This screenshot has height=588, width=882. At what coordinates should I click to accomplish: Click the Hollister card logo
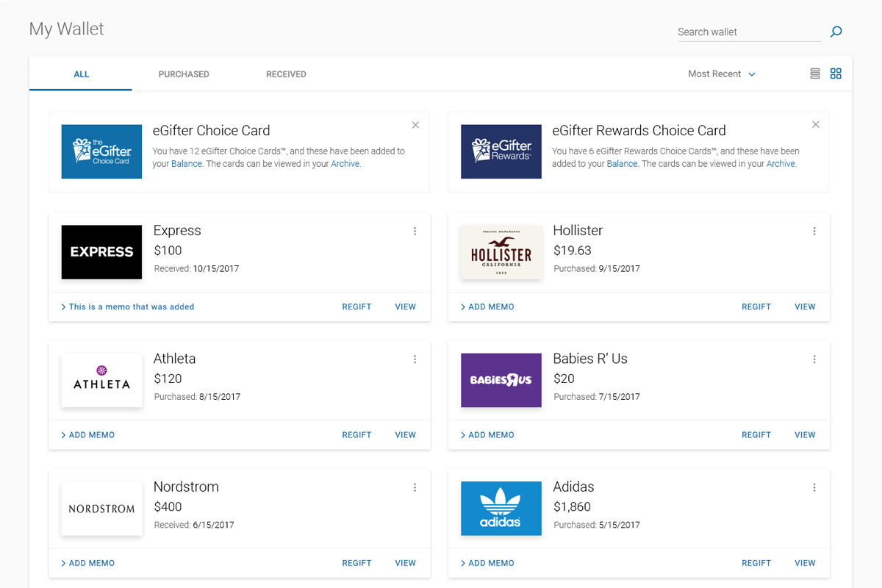tap(501, 252)
